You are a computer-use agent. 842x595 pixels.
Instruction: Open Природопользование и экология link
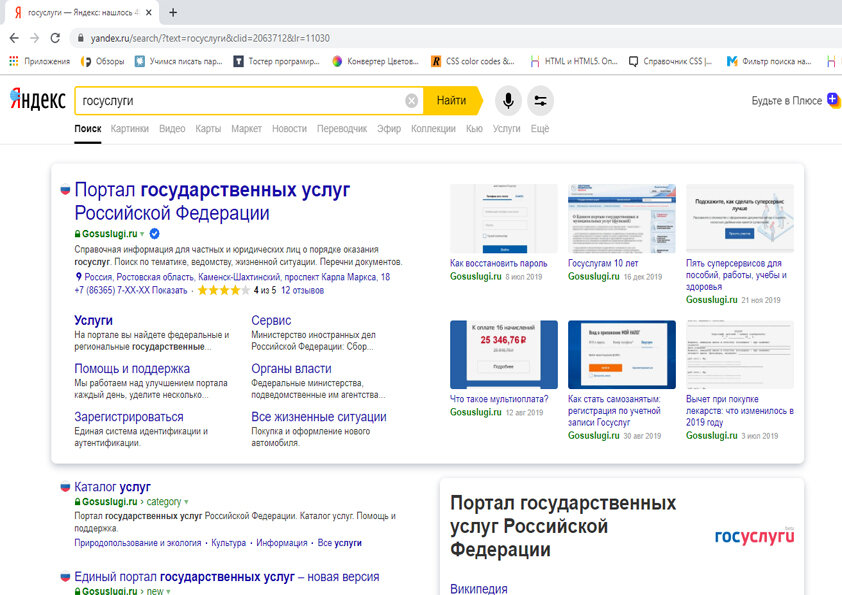point(137,543)
